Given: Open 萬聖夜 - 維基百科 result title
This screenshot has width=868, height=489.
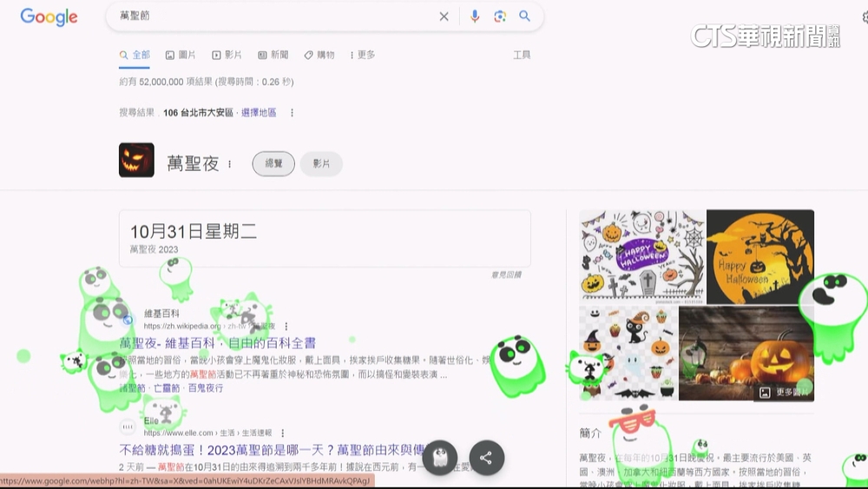Looking at the screenshot, I should pyautogui.click(x=218, y=343).
